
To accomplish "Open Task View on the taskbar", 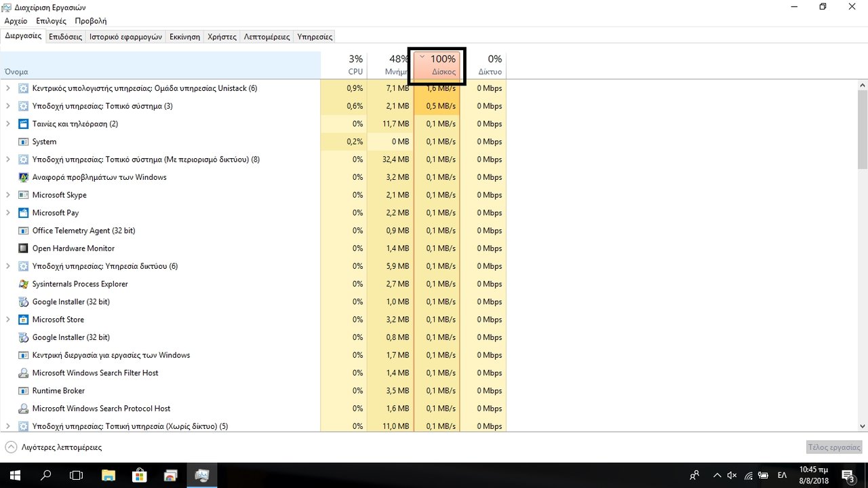I will click(77, 475).
